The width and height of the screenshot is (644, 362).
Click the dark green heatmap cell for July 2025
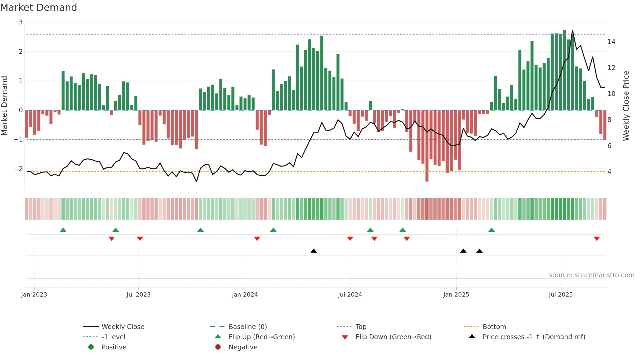[x=564, y=209]
